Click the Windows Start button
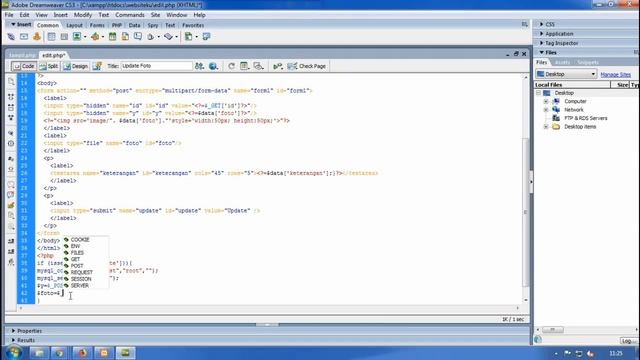The width and height of the screenshot is (640, 360). click(13, 353)
